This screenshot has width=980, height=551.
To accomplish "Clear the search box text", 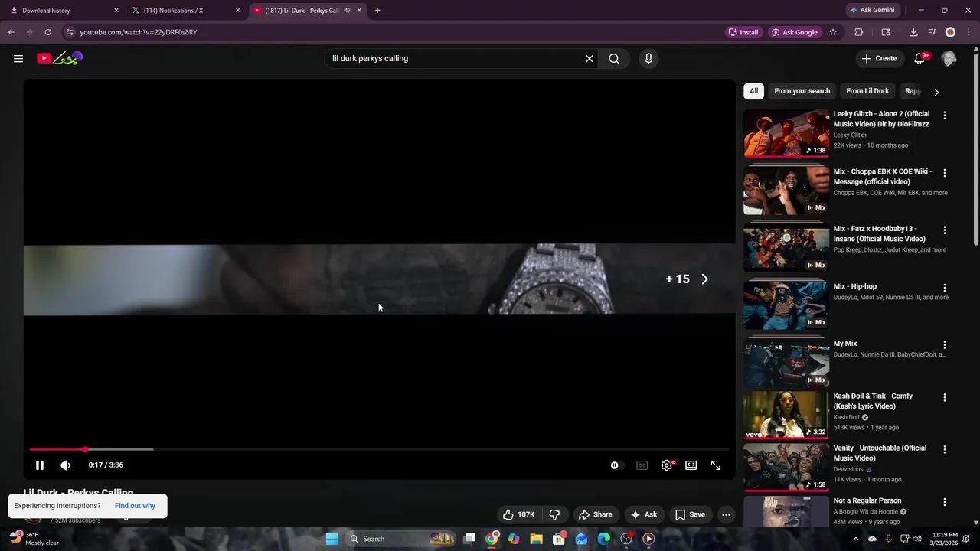I will pyautogui.click(x=590, y=58).
